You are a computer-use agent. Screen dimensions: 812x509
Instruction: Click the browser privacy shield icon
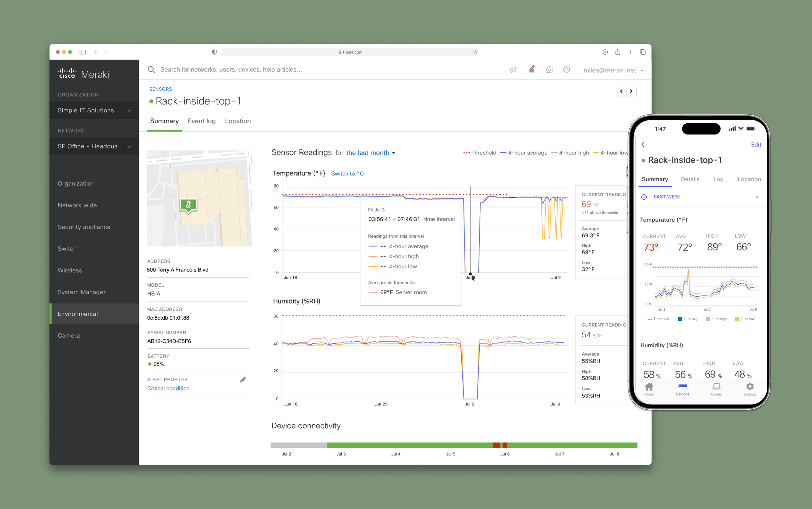(x=214, y=52)
